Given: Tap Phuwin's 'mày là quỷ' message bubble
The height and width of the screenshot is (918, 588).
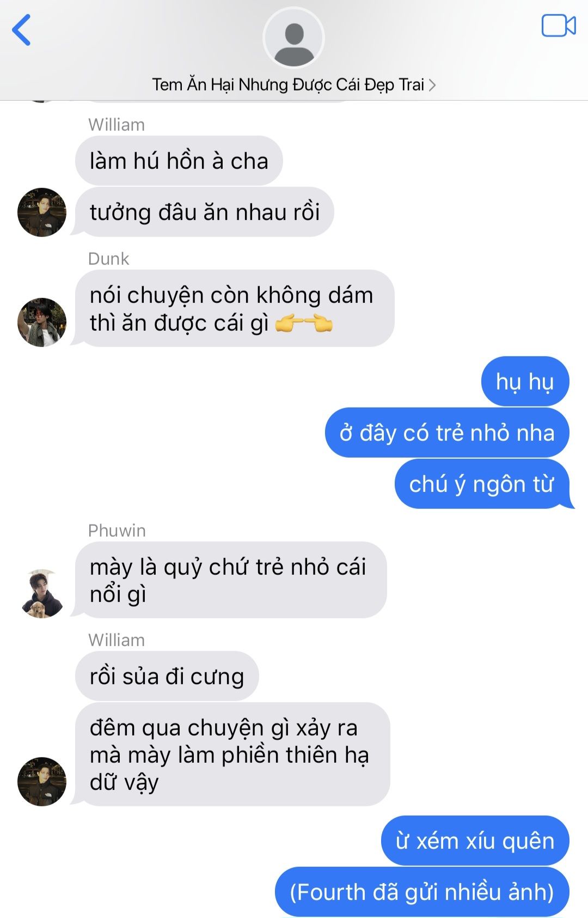Looking at the screenshot, I should 231,580.
